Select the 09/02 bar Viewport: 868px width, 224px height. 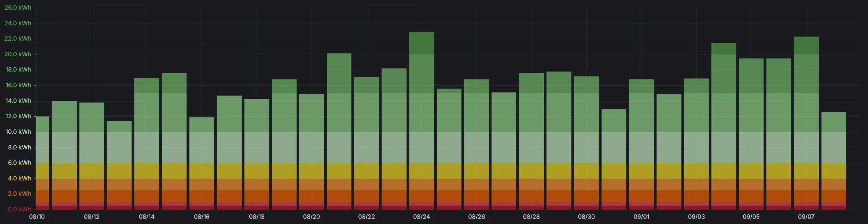pos(669,152)
